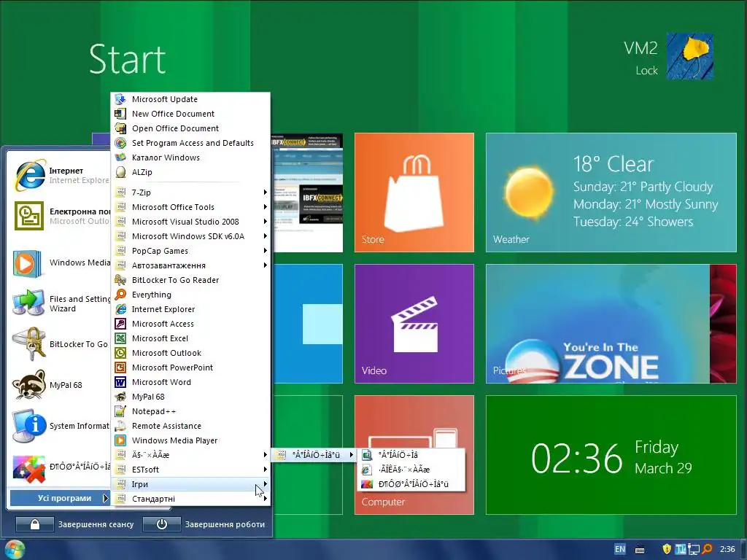Click the VM2 user name
747x560 pixels.
(640, 48)
